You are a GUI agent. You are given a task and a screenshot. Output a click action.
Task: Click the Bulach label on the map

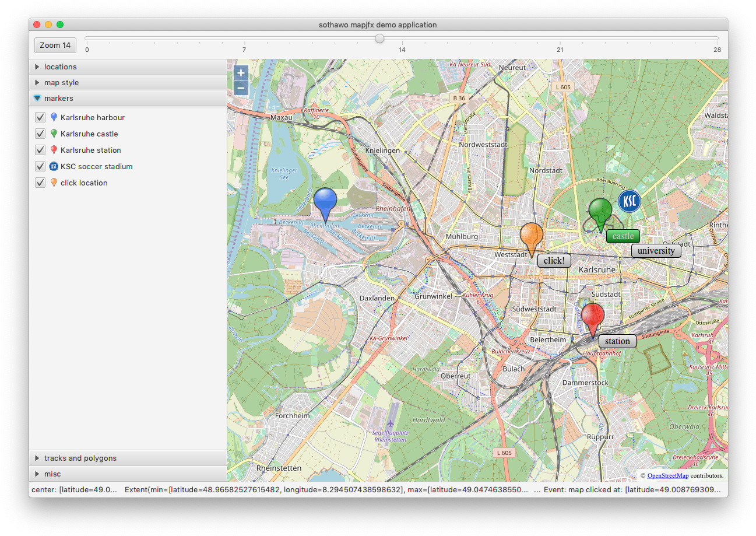tap(514, 369)
